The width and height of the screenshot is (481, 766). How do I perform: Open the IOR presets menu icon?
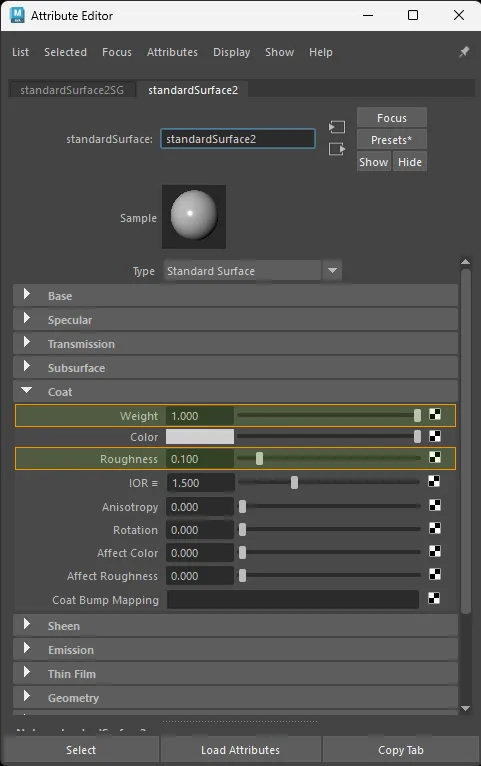(155, 483)
